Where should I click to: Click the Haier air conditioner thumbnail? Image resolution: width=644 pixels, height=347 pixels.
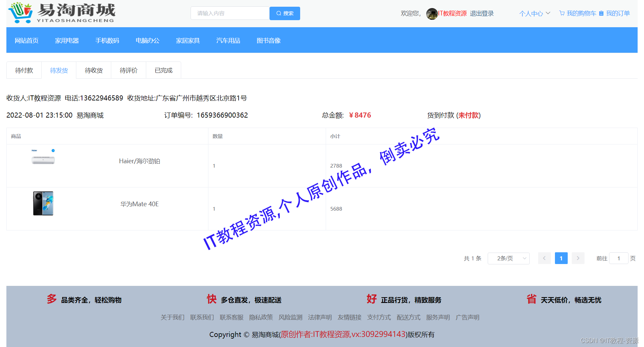pyautogui.click(x=43, y=157)
